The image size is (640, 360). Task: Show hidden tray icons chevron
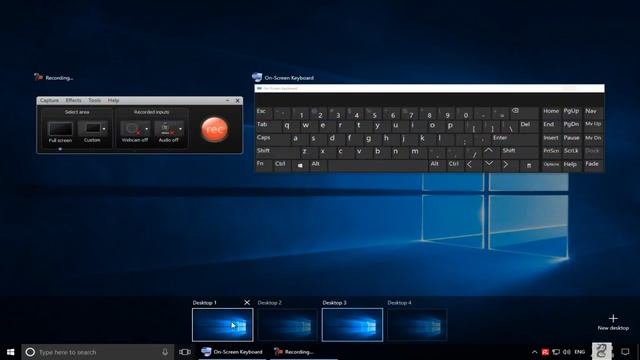[x=534, y=352]
